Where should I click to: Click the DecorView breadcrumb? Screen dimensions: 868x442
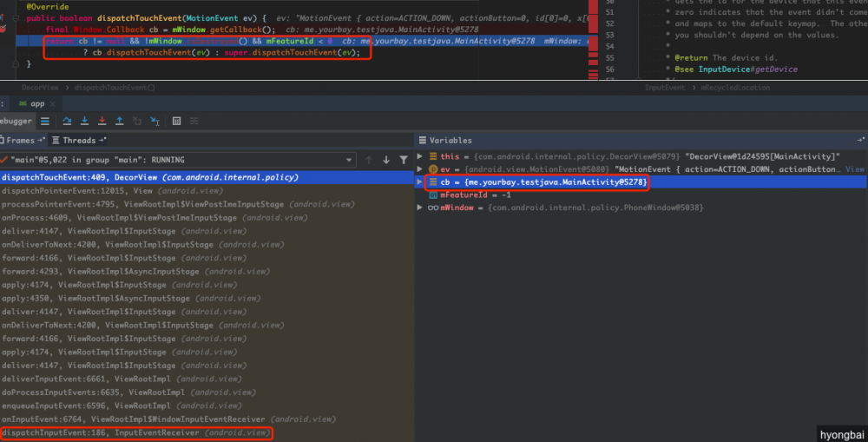coord(40,88)
